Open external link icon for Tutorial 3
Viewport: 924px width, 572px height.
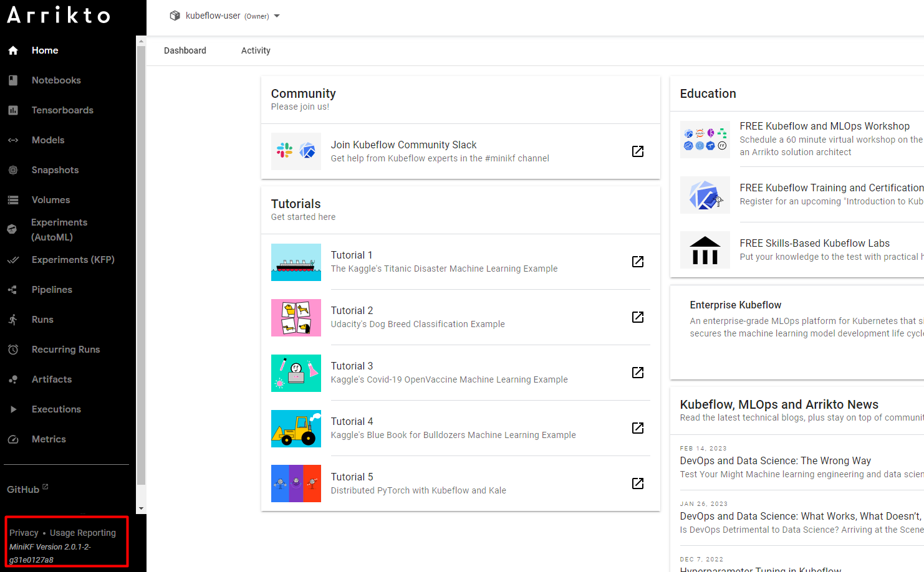pos(638,373)
